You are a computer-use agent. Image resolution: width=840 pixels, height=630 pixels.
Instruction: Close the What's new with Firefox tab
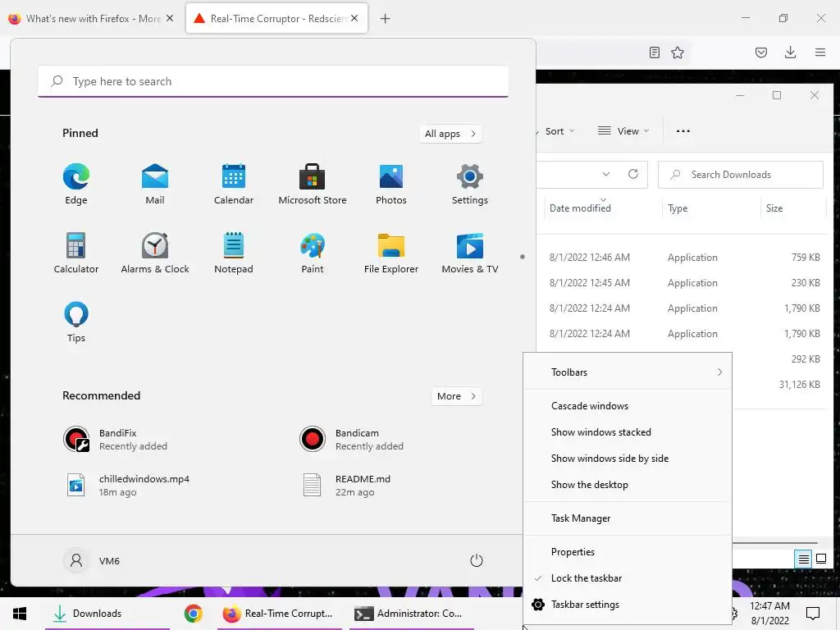click(x=170, y=18)
